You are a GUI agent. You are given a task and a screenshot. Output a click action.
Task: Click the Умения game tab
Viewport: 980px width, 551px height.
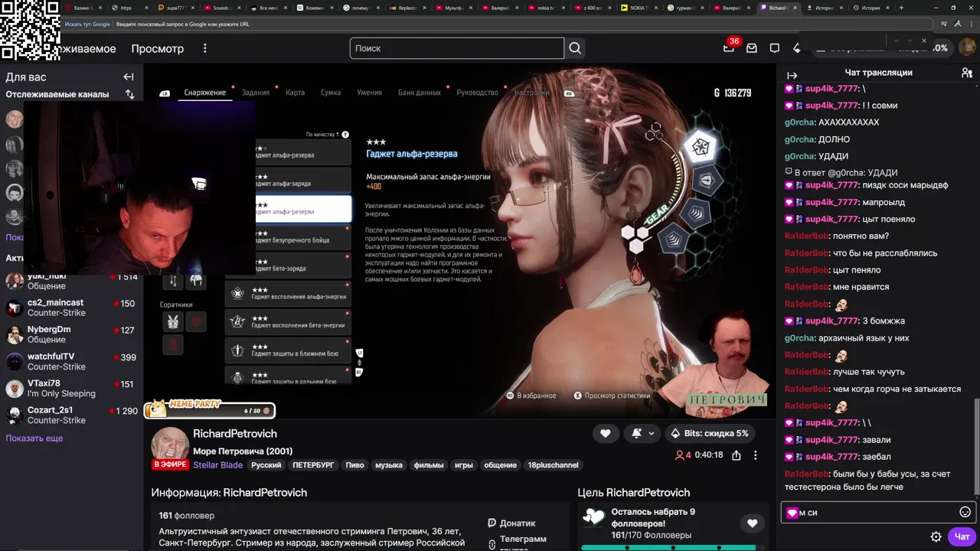coord(369,93)
